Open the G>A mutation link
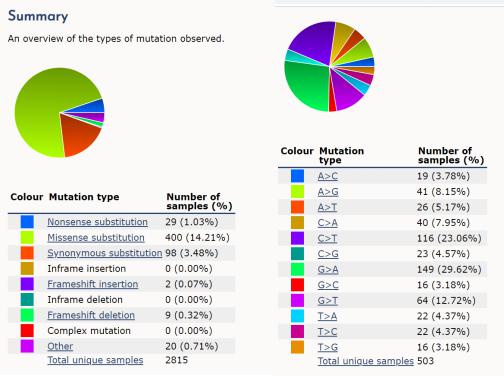504x376 pixels. coord(328,269)
